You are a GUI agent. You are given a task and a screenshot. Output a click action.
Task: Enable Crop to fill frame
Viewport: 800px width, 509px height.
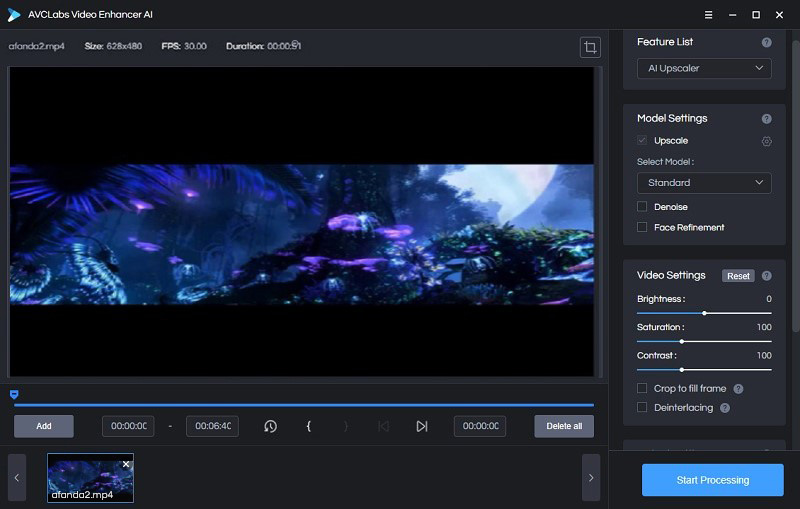pos(642,388)
